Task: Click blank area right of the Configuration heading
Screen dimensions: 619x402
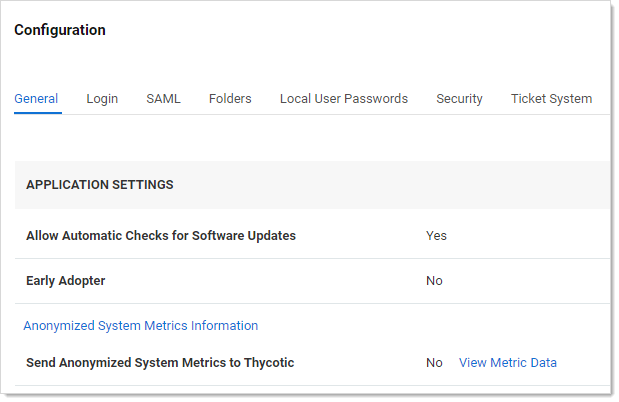Action: [x=350, y=30]
